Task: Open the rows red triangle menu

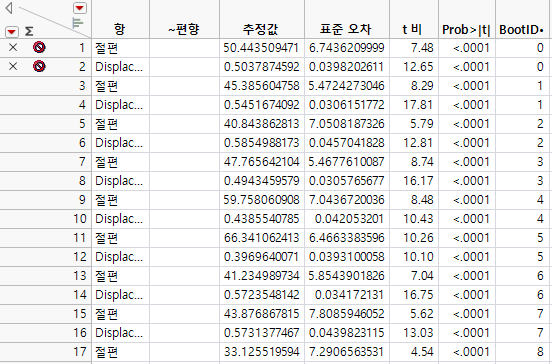Action: click(11, 32)
